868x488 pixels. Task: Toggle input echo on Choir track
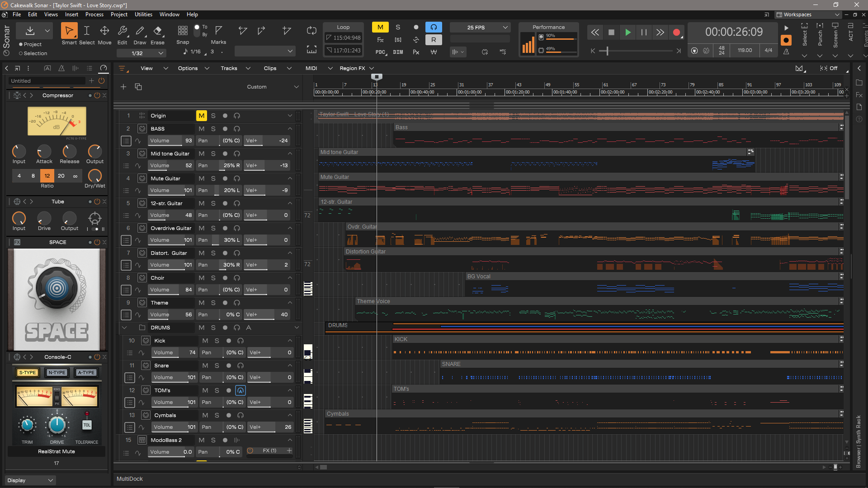[x=237, y=278]
